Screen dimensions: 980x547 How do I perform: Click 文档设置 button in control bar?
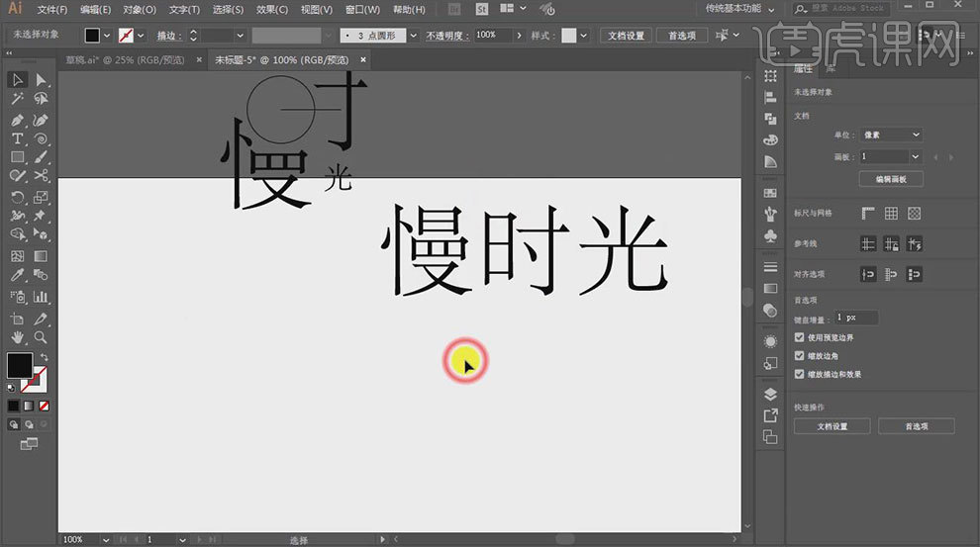(x=627, y=36)
